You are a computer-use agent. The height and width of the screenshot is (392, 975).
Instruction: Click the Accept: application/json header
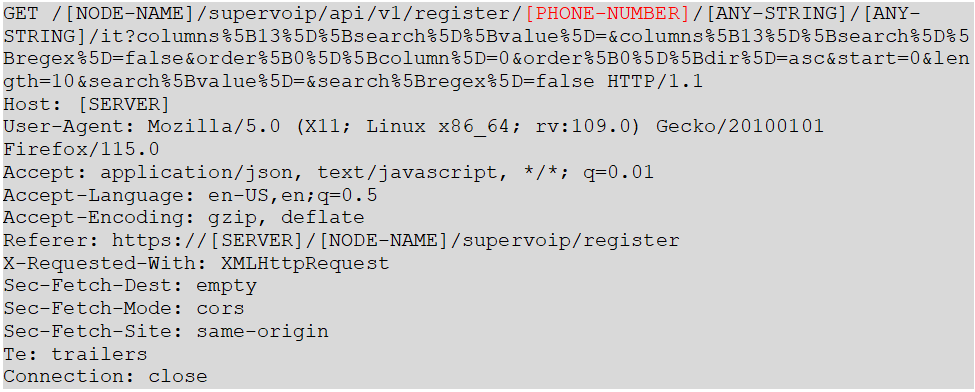click(328, 172)
